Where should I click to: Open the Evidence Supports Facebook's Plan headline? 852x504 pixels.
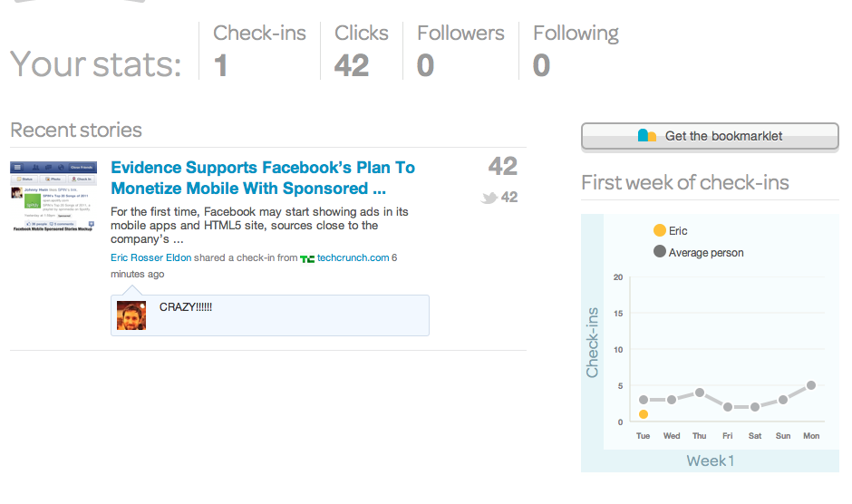tap(262, 178)
